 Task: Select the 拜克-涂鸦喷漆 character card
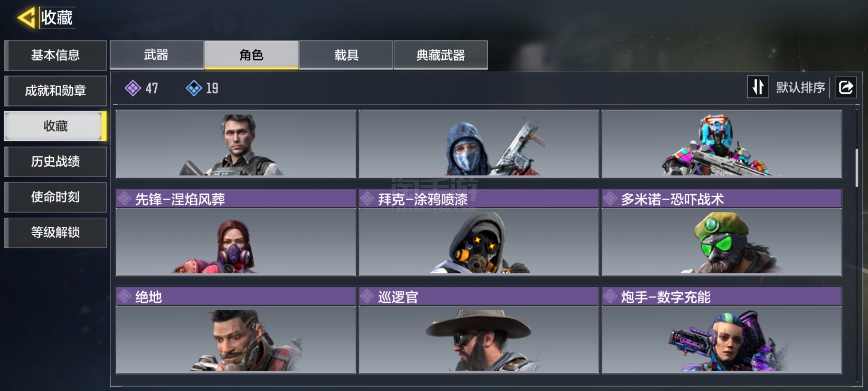(479, 232)
